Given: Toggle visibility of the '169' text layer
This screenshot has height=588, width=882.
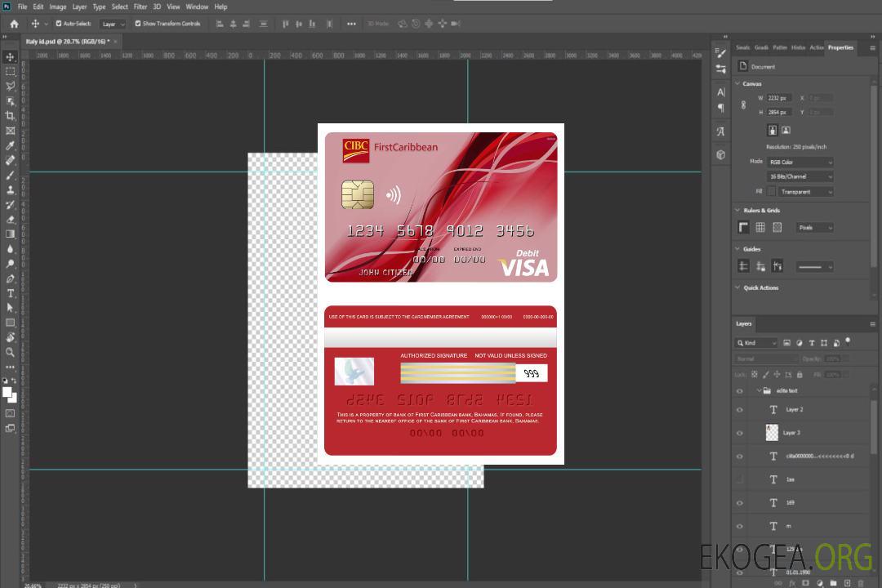Looking at the screenshot, I should pos(740,503).
